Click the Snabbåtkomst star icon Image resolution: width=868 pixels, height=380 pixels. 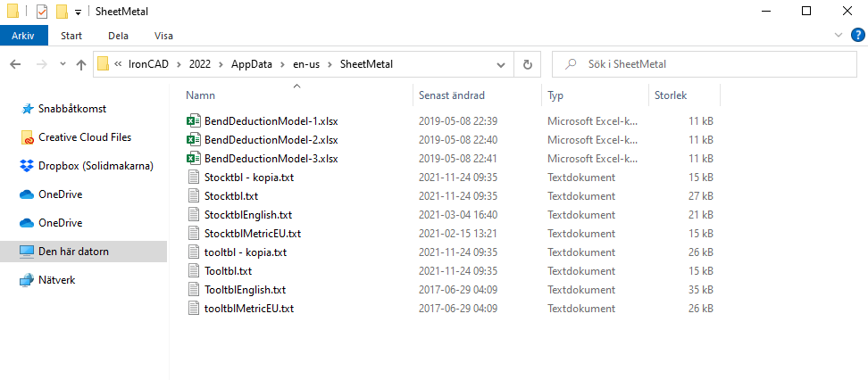tap(27, 109)
